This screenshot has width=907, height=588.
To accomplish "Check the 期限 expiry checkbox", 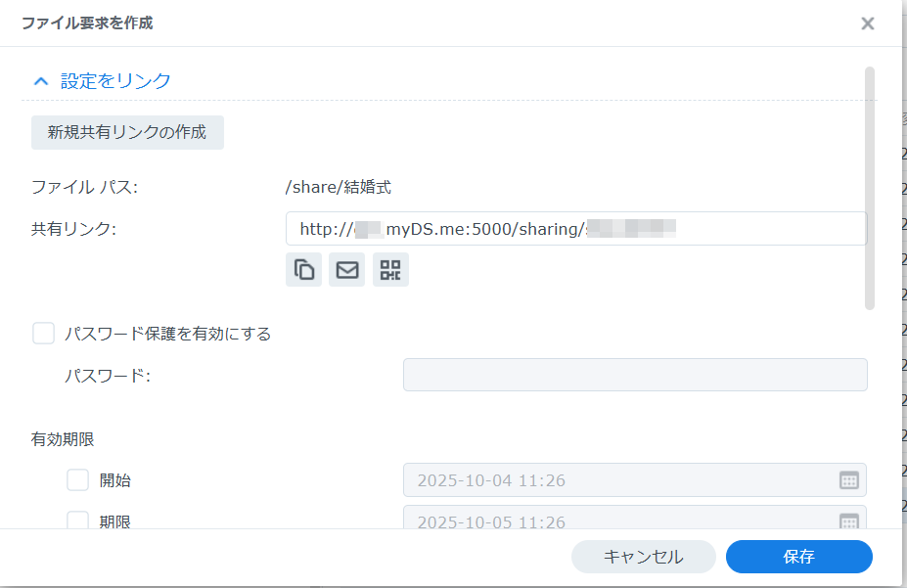I will [77, 520].
